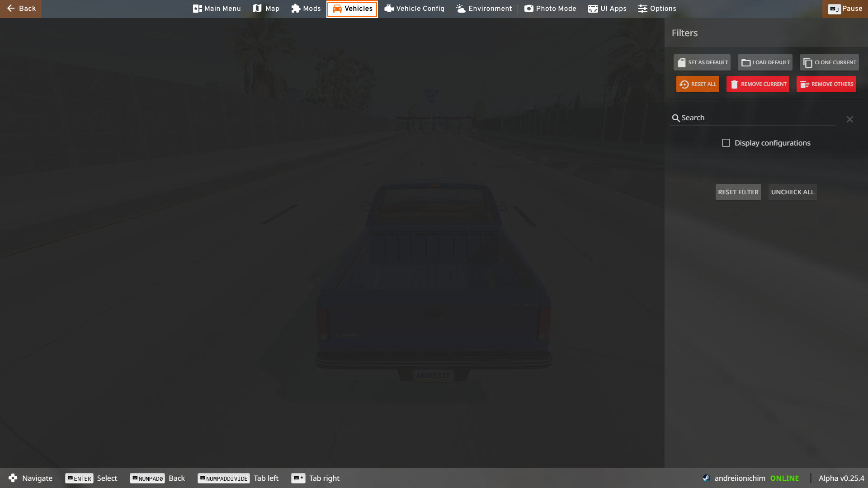
Task: Click Remove Others button
Action: (826, 84)
